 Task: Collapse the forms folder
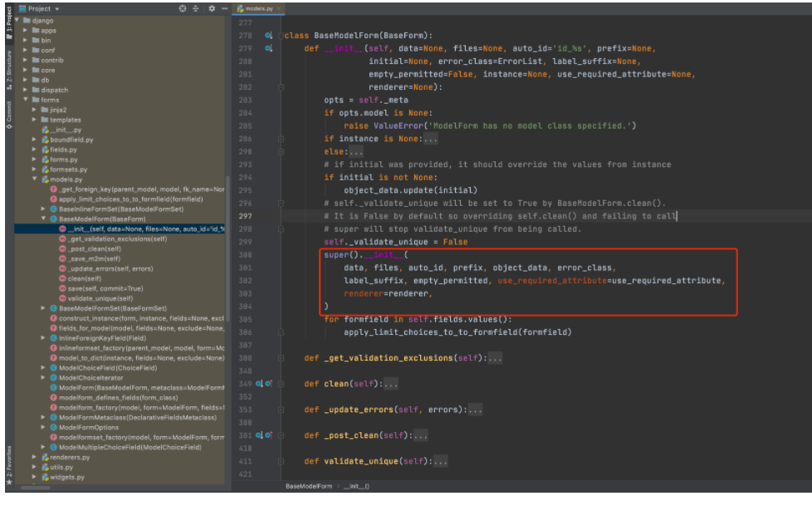click(x=26, y=100)
